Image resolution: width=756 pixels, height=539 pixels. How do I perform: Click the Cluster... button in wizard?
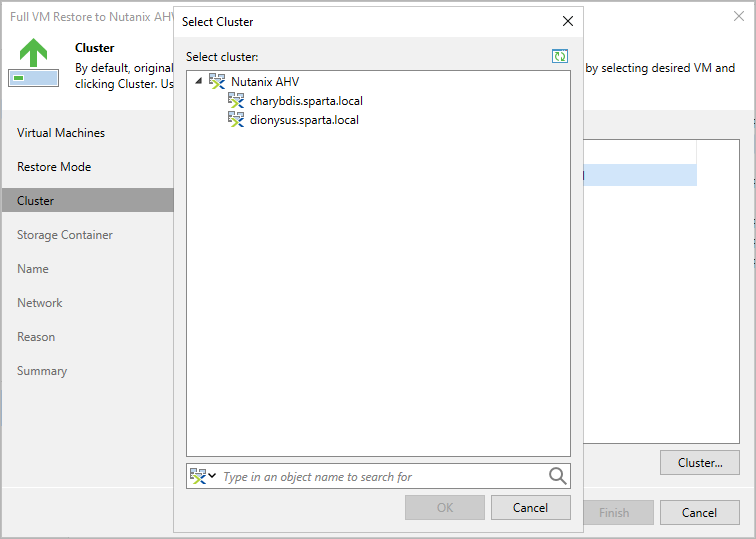click(700, 463)
